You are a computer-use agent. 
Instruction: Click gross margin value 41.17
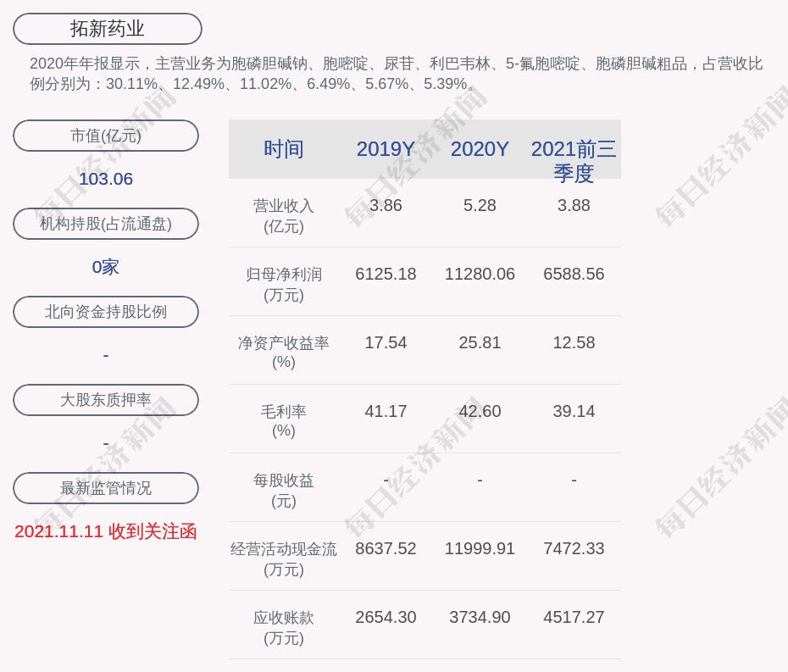point(386,411)
